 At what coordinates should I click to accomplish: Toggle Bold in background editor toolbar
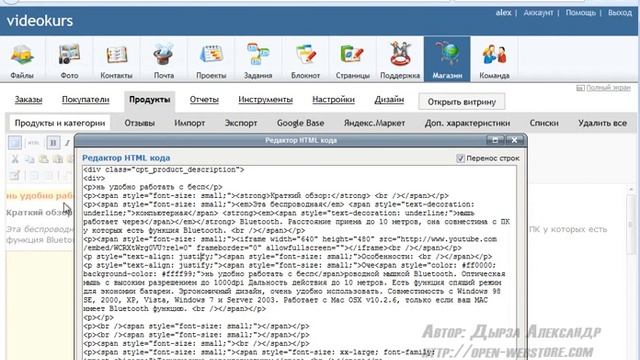point(53,143)
